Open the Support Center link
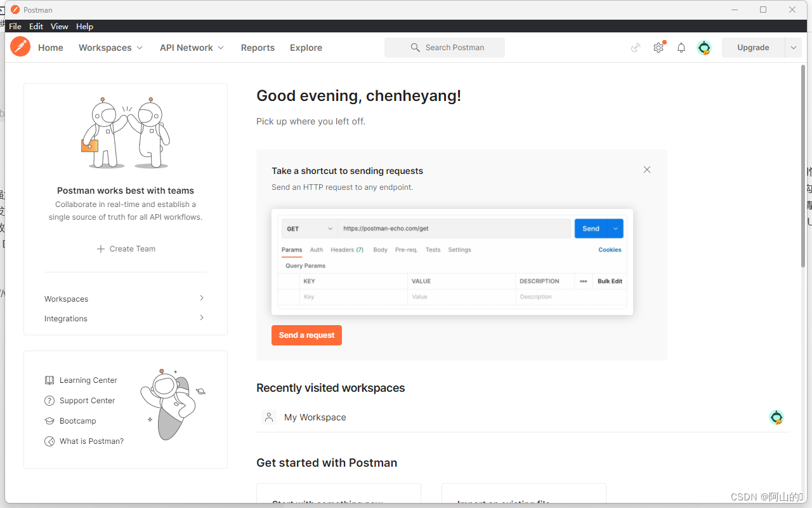The height and width of the screenshot is (508, 812). [x=88, y=401]
